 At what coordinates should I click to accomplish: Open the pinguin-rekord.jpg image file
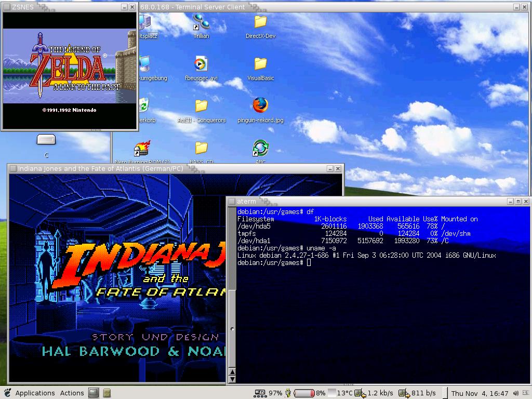coord(260,106)
